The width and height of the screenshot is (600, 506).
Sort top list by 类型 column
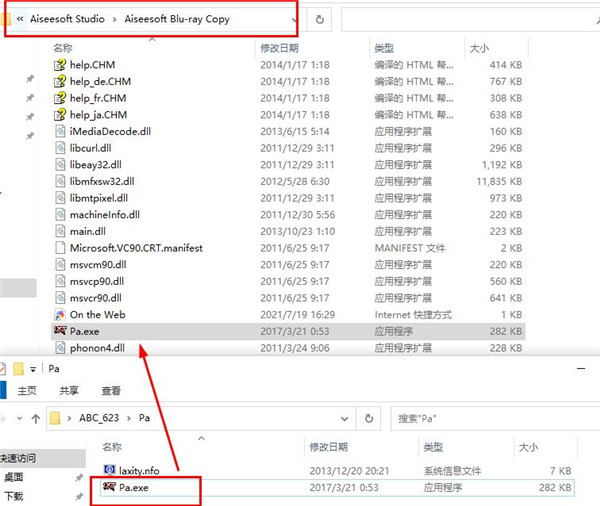[x=384, y=48]
